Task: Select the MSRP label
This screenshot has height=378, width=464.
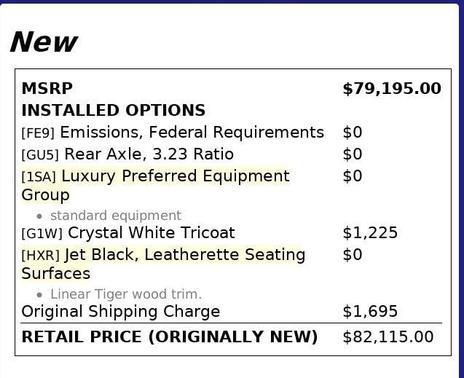Action: (x=47, y=89)
